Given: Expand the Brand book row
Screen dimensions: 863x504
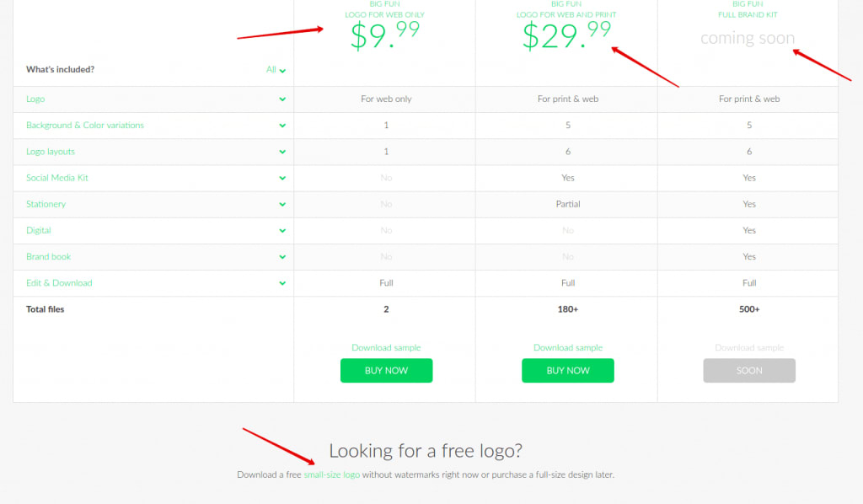Looking at the screenshot, I should 283,256.
